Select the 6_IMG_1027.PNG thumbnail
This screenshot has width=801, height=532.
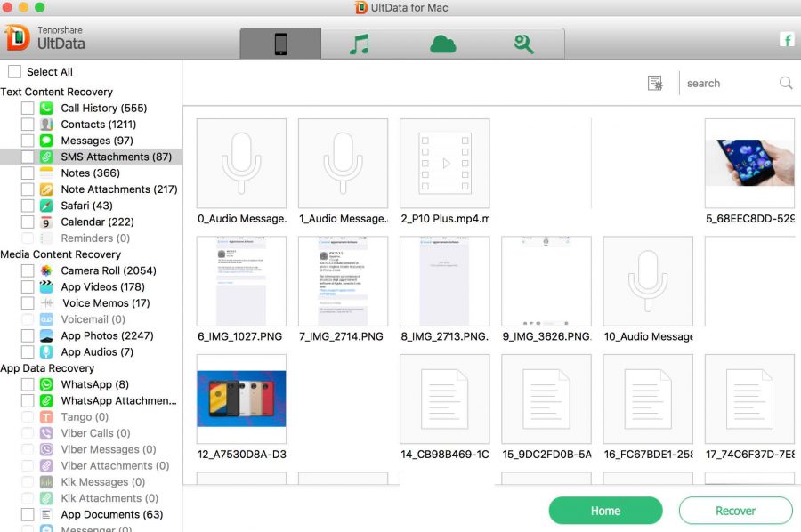241,281
